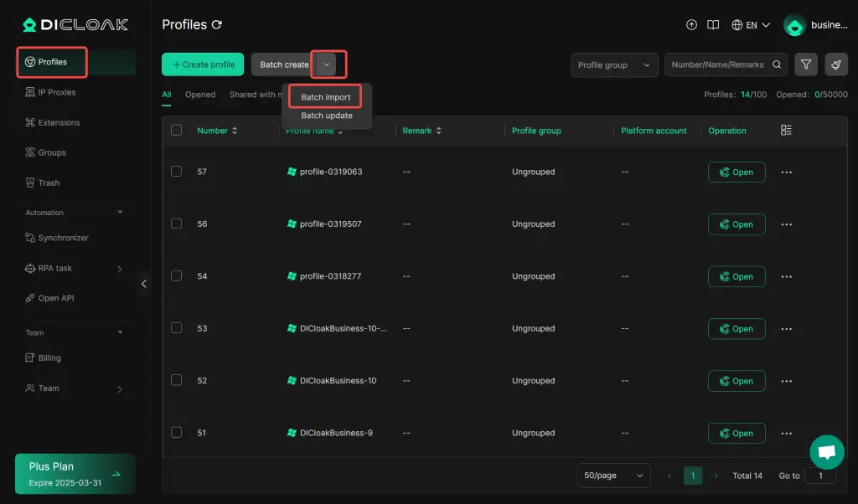The height and width of the screenshot is (504, 858).
Task: Click the upload arrow icon in top bar
Action: (691, 25)
